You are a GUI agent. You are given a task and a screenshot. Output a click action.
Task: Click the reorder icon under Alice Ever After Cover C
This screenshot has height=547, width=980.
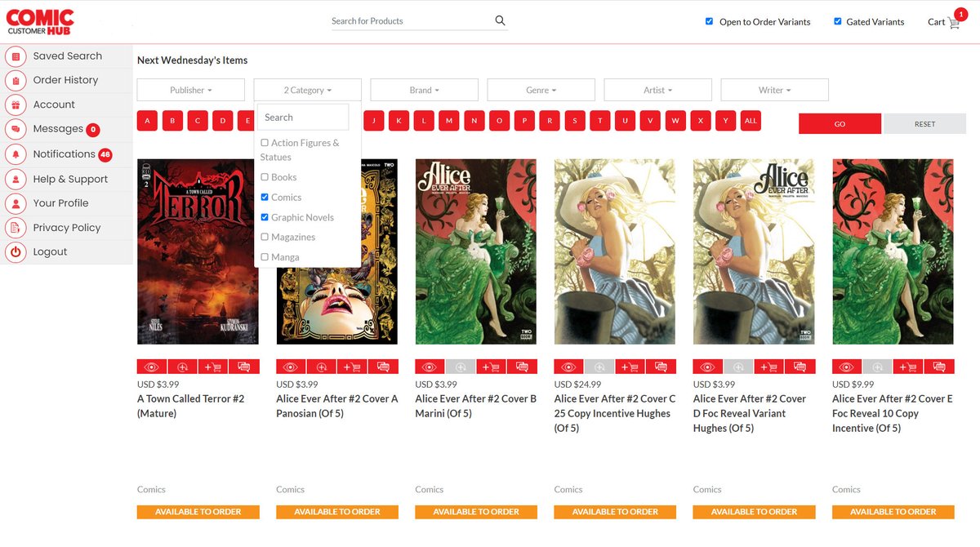click(601, 366)
